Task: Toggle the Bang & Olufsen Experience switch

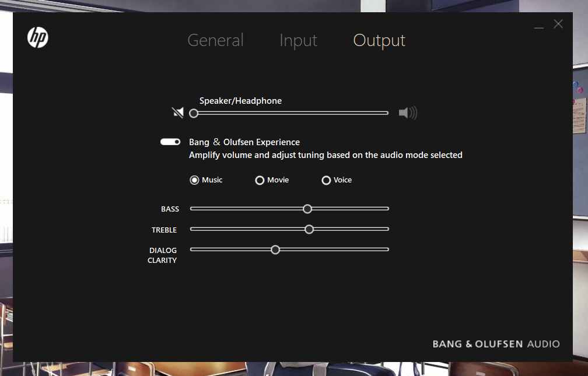Action: click(x=170, y=142)
